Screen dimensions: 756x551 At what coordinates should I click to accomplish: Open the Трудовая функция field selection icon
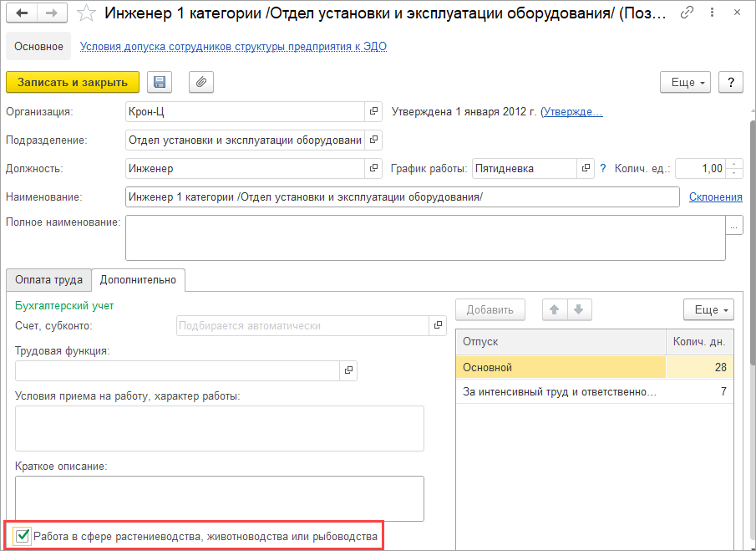click(x=349, y=370)
